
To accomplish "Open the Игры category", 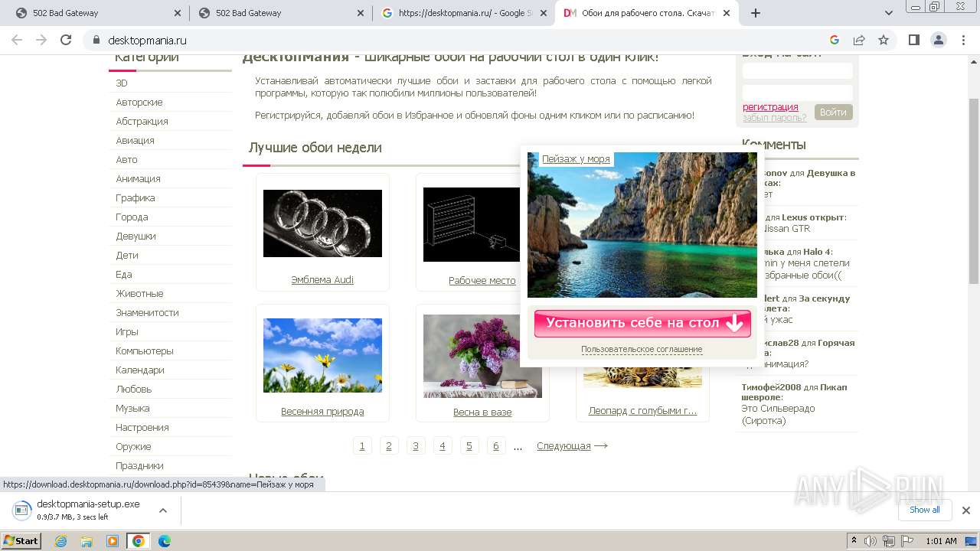I will coord(127,331).
